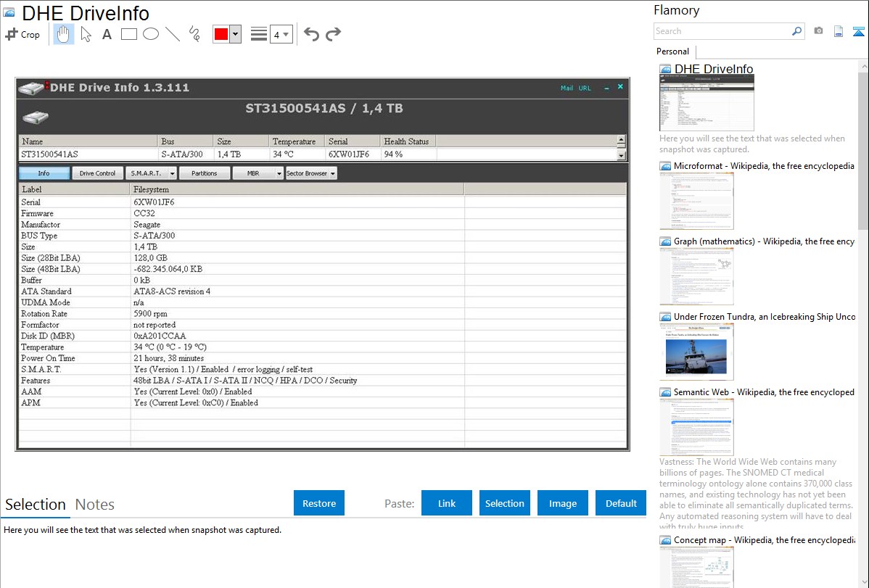The height and width of the screenshot is (588, 869).
Task: Select the ellipse shape tool
Action: (151, 34)
